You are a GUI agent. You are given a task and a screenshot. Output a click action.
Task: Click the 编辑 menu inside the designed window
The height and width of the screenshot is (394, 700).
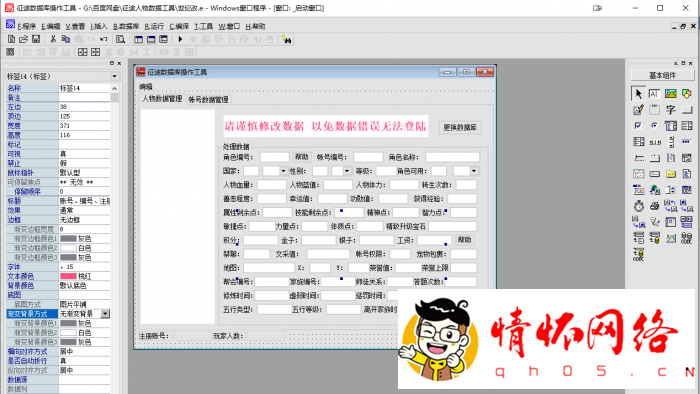point(146,87)
